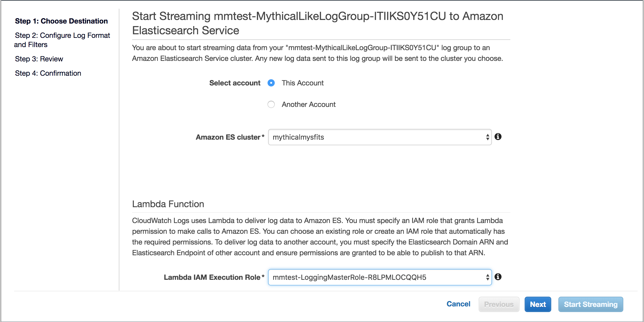Image resolution: width=644 pixels, height=322 pixels.
Task: Click the Cancel link
Action: [458, 304]
